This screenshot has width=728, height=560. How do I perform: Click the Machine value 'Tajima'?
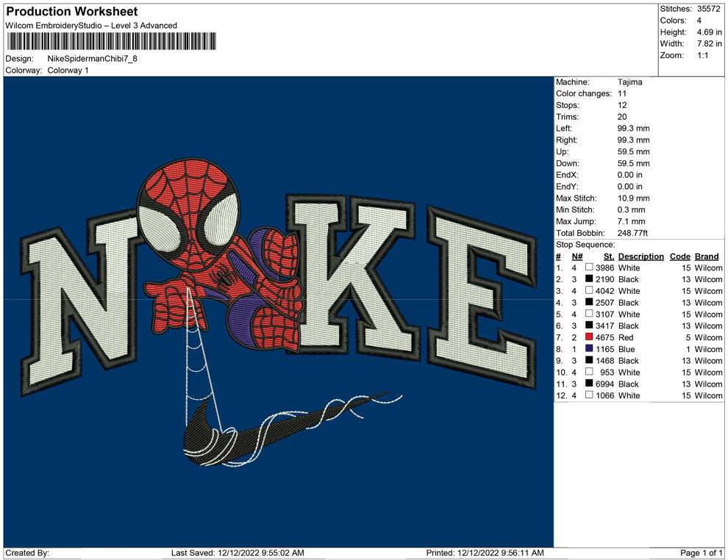point(629,82)
